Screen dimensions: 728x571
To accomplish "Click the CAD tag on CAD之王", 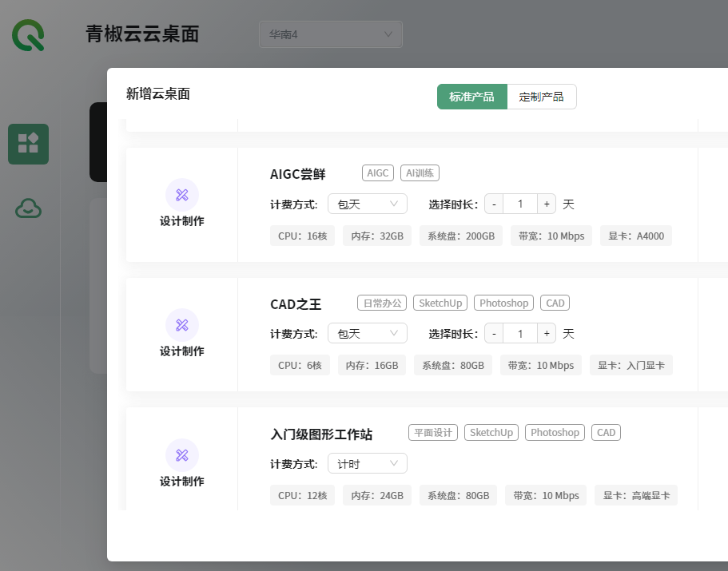I will pyautogui.click(x=555, y=303).
